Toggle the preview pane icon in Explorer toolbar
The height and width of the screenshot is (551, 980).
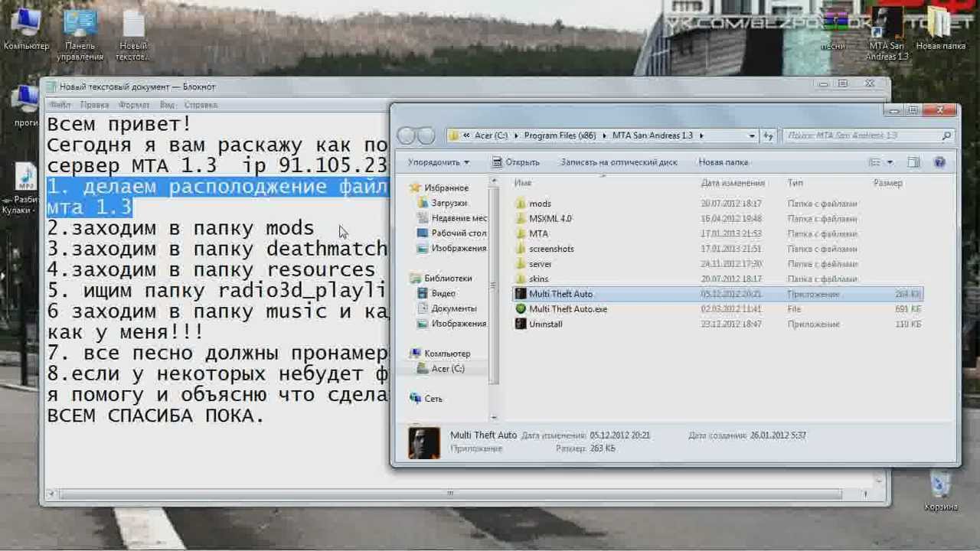[913, 162]
